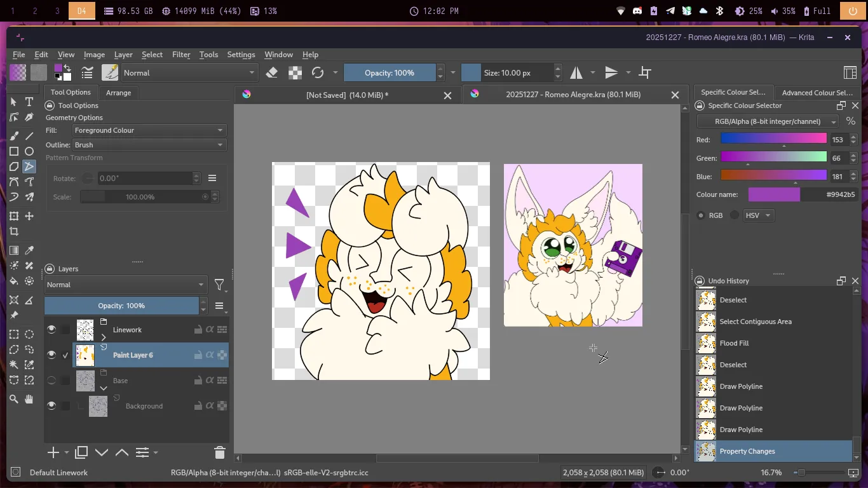Delete layer with the trash icon

click(x=220, y=452)
